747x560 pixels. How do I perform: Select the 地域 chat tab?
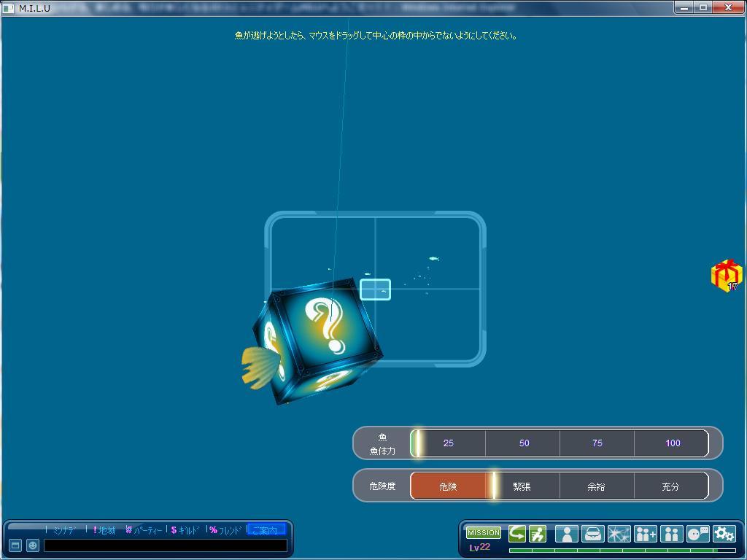104,530
